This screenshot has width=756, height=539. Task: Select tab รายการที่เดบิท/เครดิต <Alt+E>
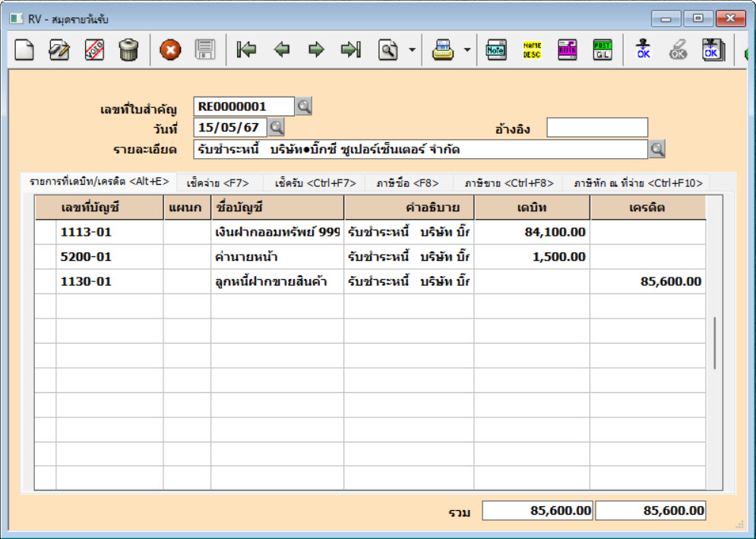point(99,182)
